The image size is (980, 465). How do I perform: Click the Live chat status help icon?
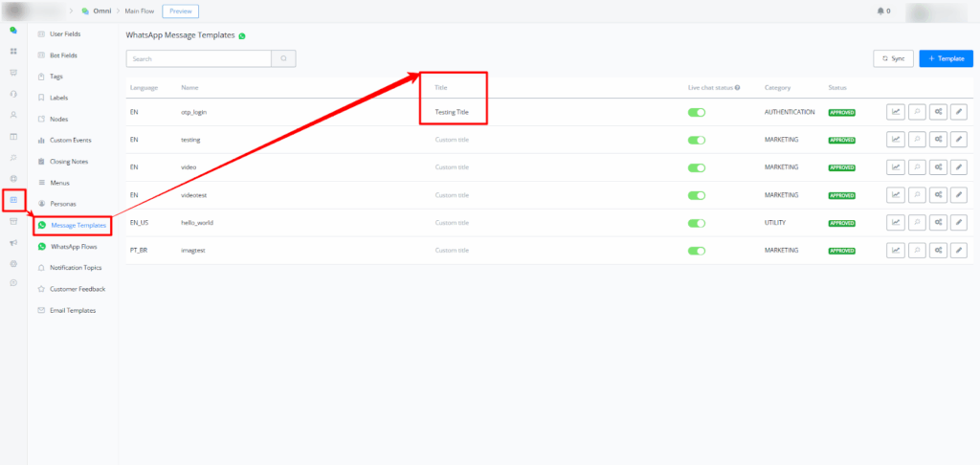[737, 87]
